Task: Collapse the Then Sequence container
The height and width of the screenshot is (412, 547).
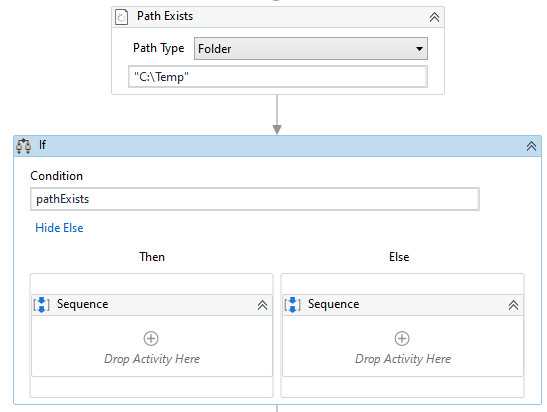Action: click(x=262, y=305)
